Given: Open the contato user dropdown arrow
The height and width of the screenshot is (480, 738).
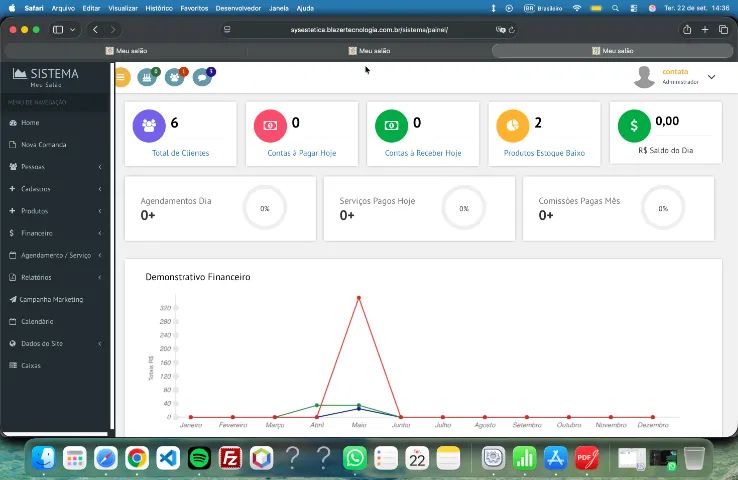Looking at the screenshot, I should point(711,77).
